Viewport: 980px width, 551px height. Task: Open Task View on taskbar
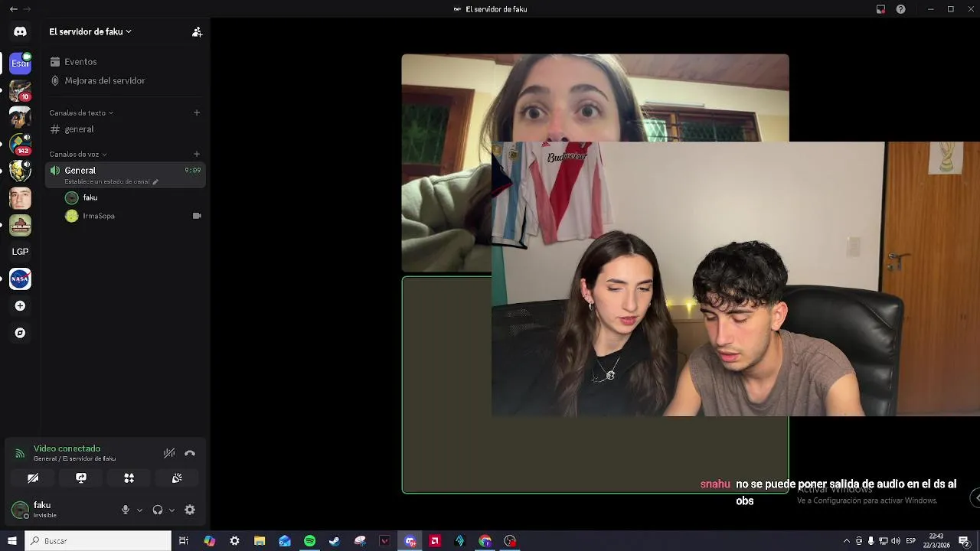(184, 541)
